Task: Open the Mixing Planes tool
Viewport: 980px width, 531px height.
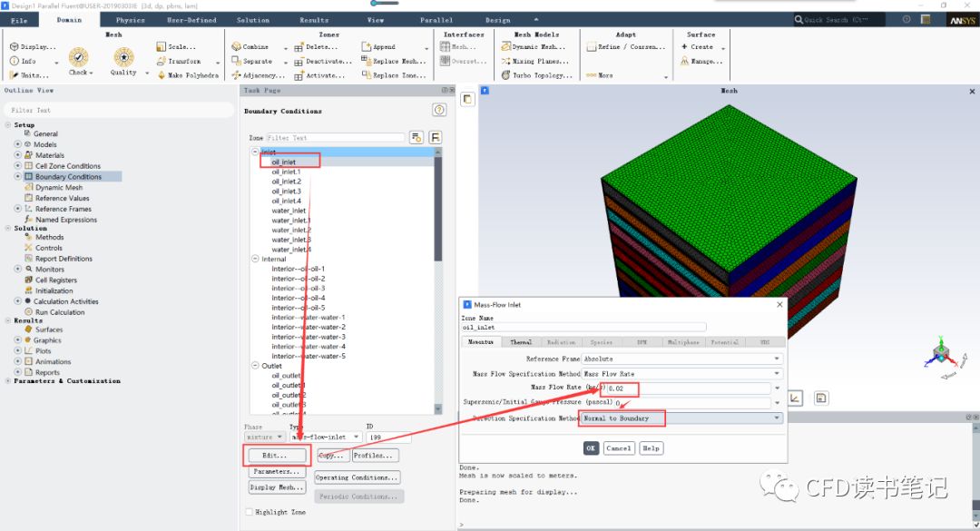Action: tap(535, 62)
